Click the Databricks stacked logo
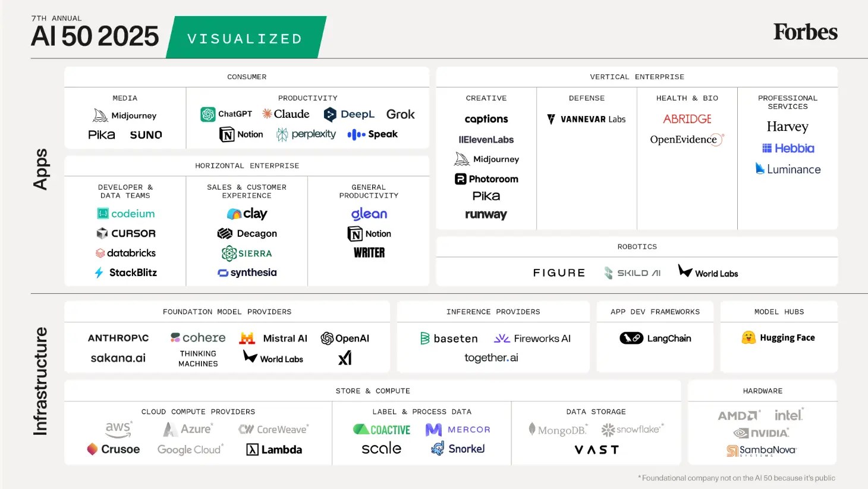Image resolution: width=868 pixels, height=489 pixels. click(100, 253)
